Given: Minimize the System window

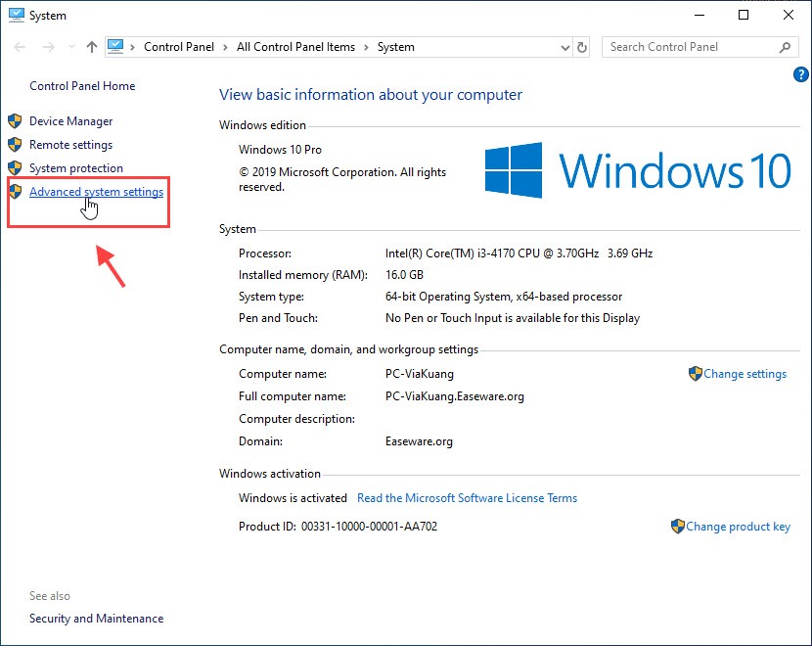Looking at the screenshot, I should [x=699, y=15].
